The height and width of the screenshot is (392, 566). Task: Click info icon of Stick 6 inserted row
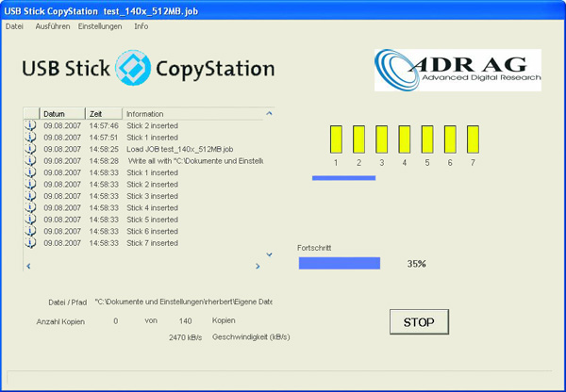coord(31,231)
